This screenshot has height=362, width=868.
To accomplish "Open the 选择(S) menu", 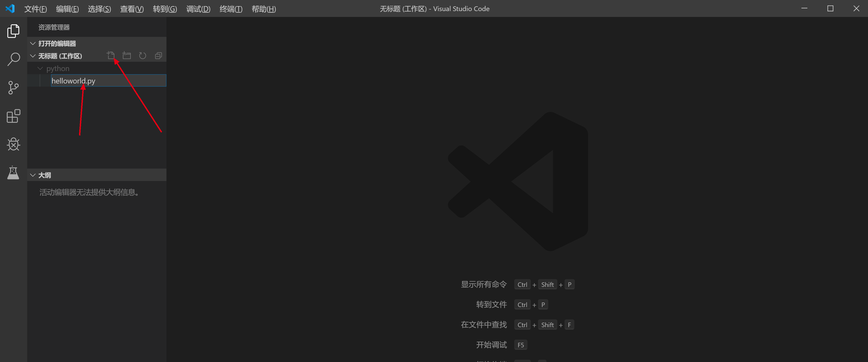I will pos(99,9).
